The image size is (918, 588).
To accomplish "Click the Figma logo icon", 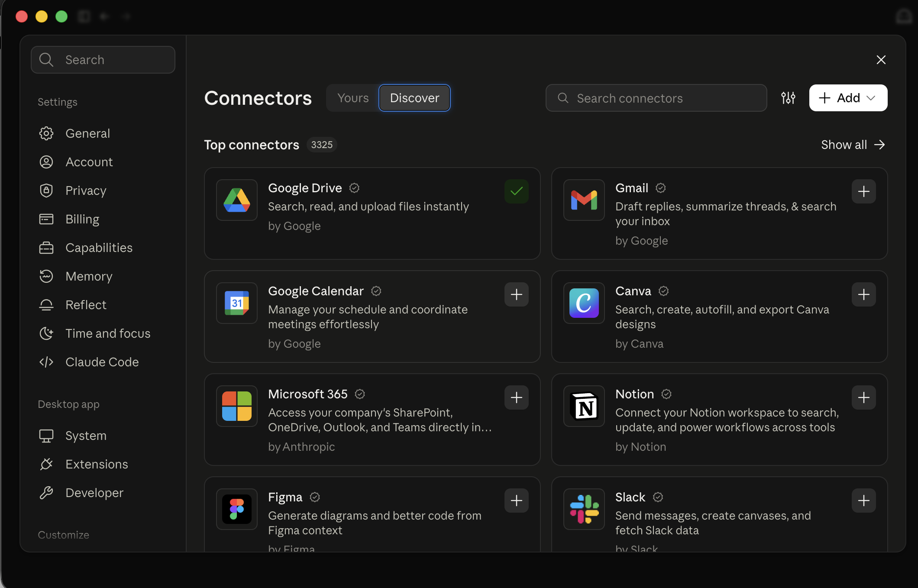I will [237, 509].
